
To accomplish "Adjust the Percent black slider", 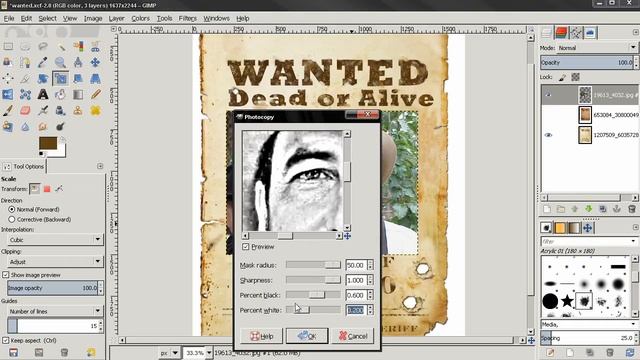I will click(313, 295).
